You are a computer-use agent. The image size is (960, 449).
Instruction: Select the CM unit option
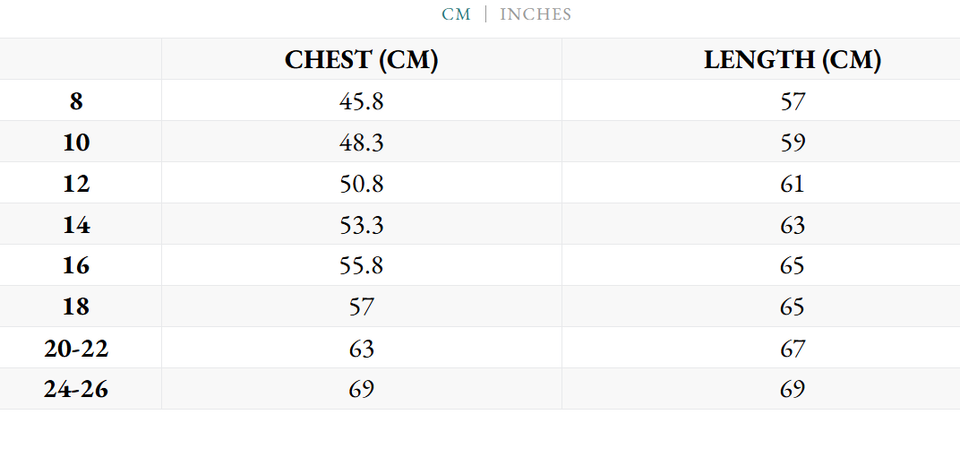coord(456,14)
